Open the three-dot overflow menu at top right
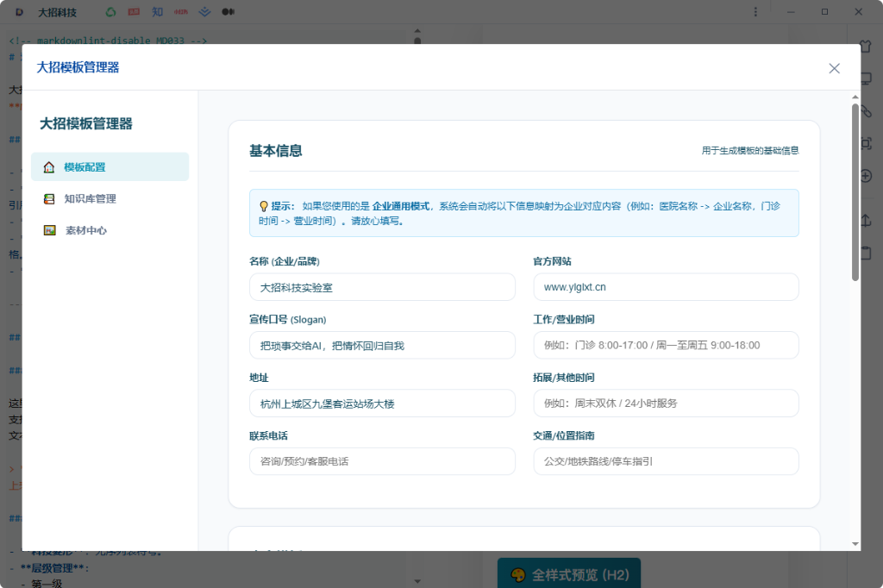 [755, 11]
